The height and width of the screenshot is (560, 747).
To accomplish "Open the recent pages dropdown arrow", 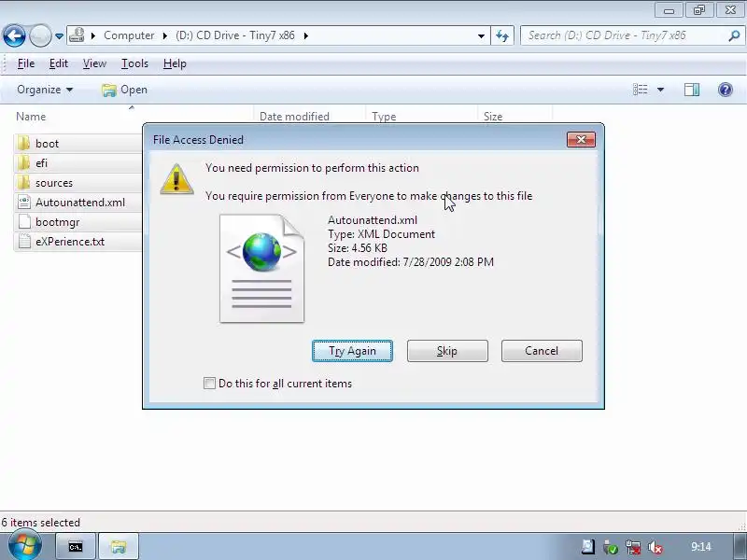I will (x=59, y=35).
